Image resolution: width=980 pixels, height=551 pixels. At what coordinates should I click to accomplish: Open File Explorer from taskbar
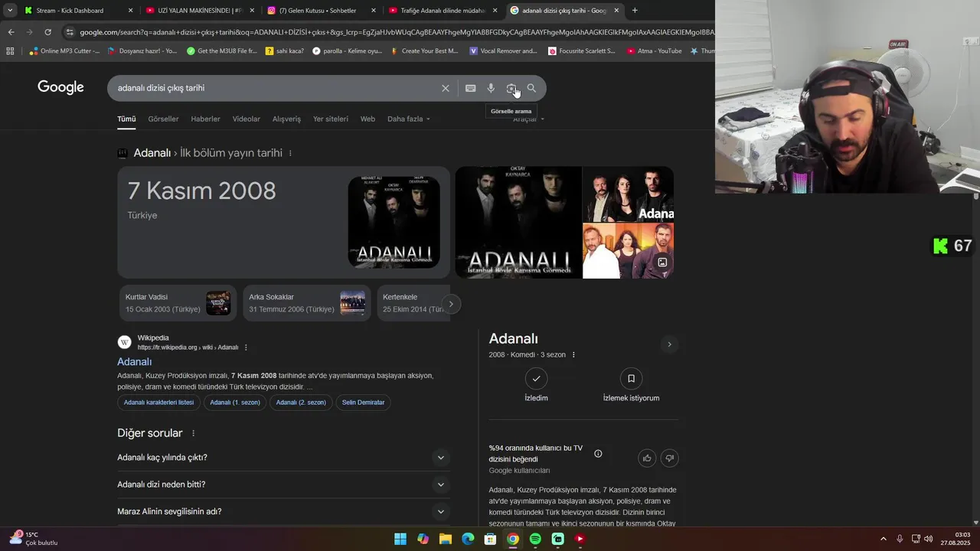point(446,539)
